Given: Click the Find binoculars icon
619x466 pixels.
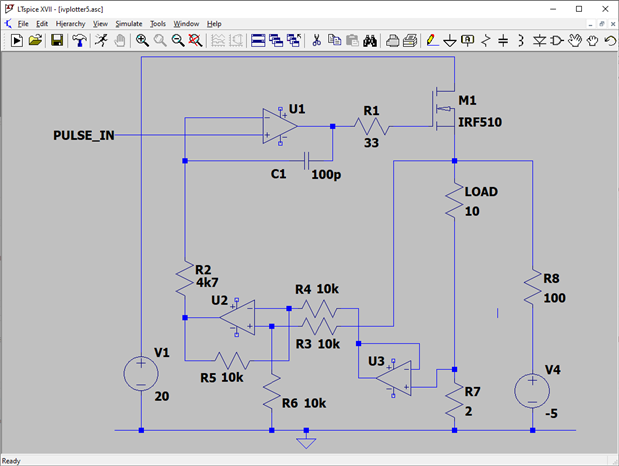Looking at the screenshot, I should click(370, 41).
